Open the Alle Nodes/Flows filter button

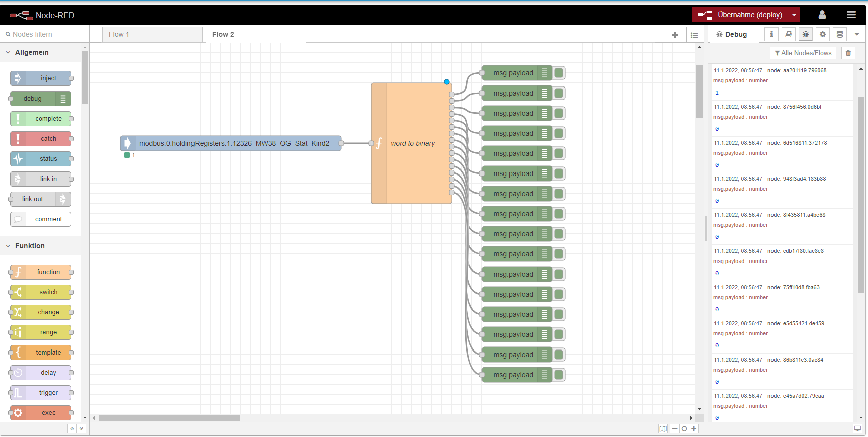(x=803, y=53)
